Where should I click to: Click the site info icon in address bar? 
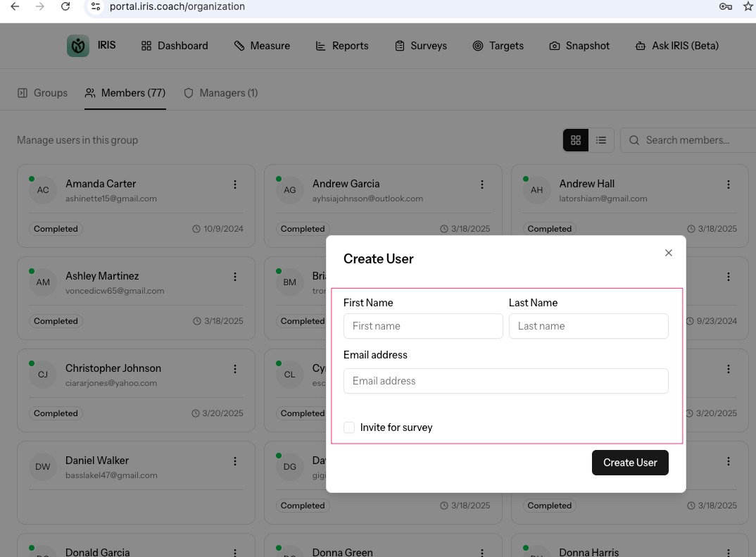click(96, 6)
